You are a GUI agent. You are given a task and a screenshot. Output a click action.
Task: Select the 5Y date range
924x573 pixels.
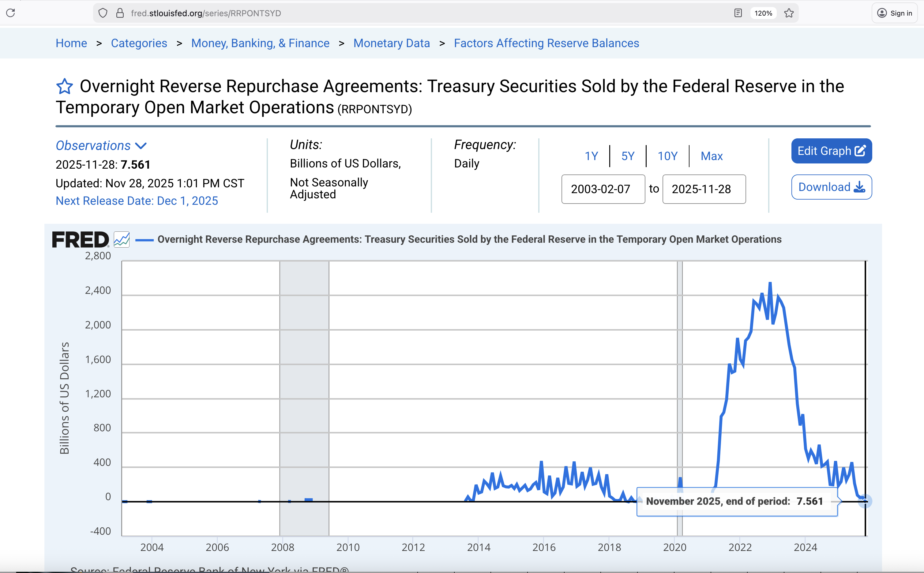[628, 156]
